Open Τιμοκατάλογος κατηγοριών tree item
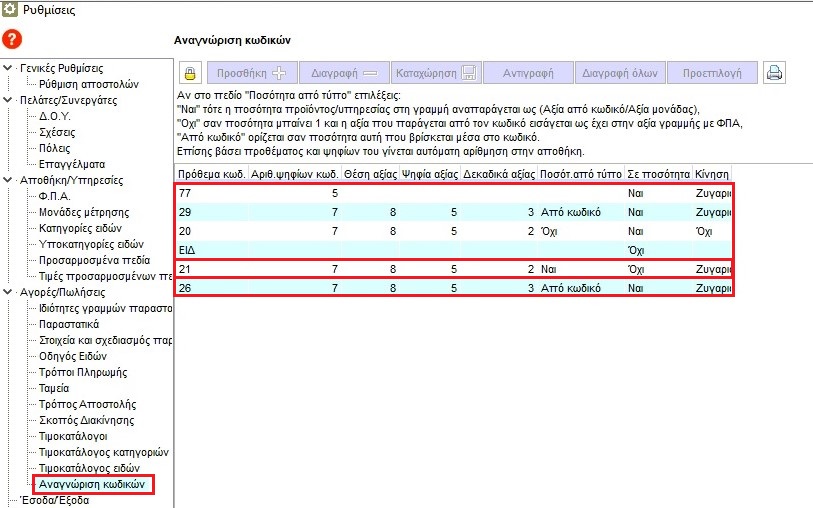 (104, 453)
